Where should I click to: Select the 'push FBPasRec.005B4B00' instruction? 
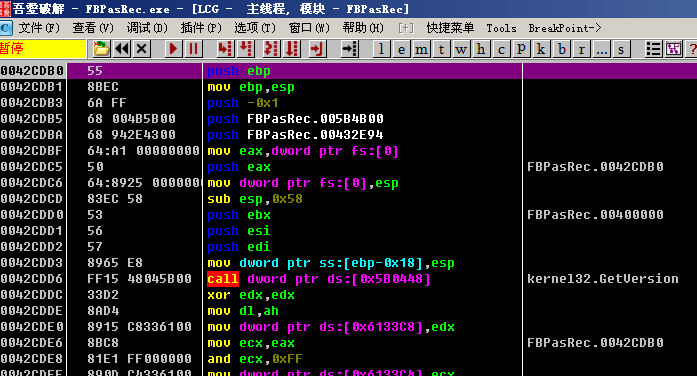295,119
